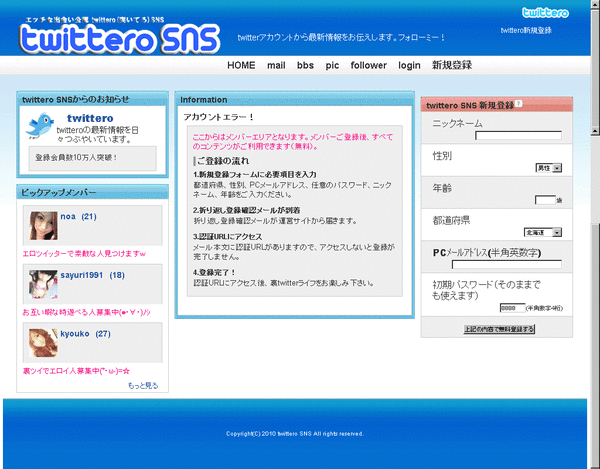Click the blue twitter bird icon
Image resolution: width=600 pixels, height=469 pixels.
click(40, 125)
